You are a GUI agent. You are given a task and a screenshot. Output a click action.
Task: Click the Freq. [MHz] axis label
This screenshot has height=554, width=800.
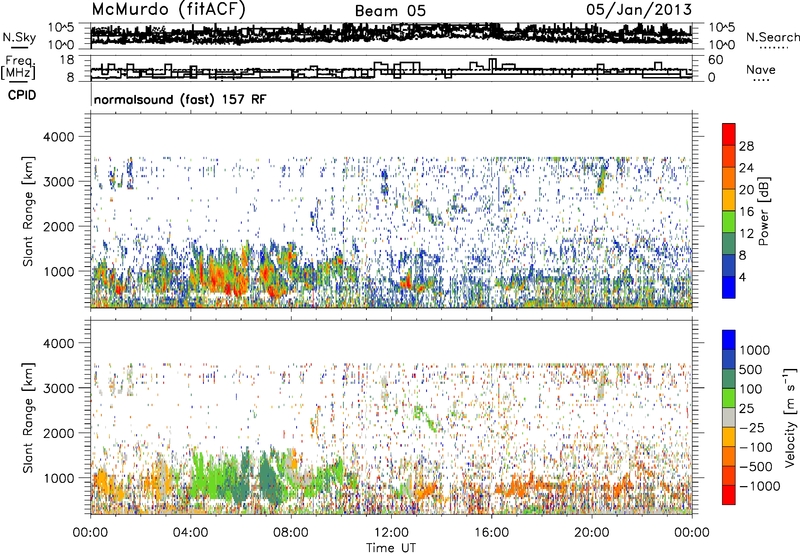[18, 68]
